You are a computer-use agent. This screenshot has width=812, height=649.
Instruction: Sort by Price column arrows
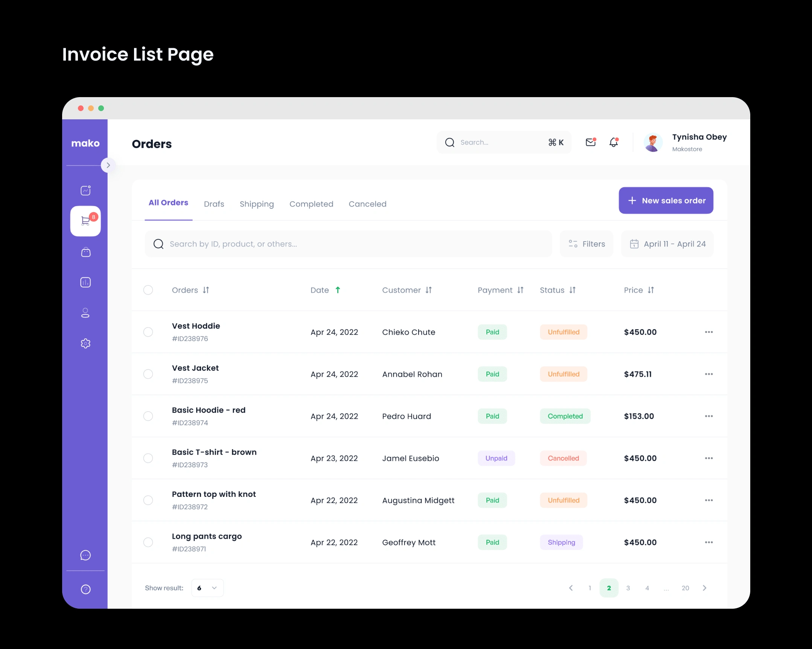point(651,290)
